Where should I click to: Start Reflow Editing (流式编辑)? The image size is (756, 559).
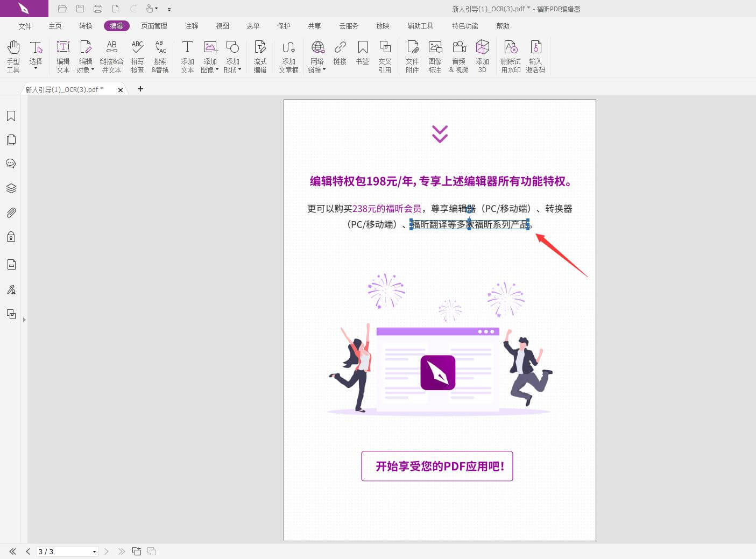pos(260,56)
